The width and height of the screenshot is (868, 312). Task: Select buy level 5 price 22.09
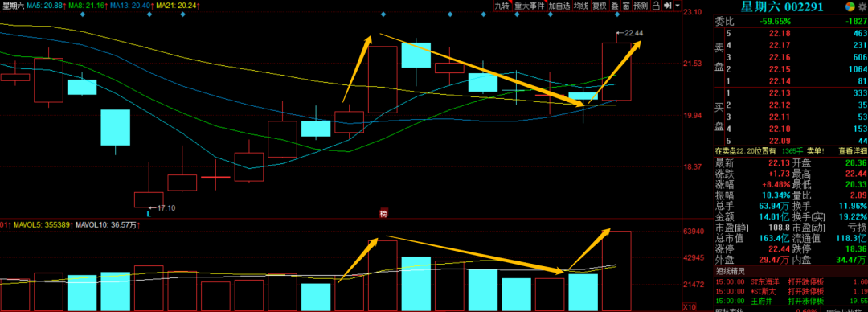point(779,140)
